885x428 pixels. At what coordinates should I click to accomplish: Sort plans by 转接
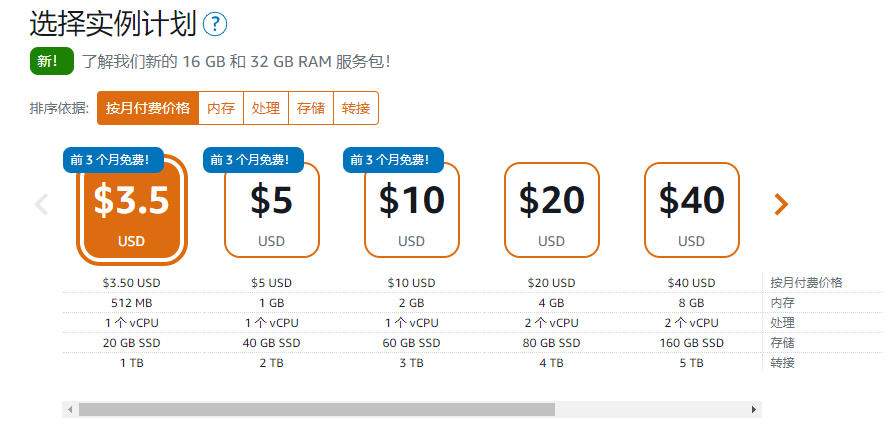point(356,108)
